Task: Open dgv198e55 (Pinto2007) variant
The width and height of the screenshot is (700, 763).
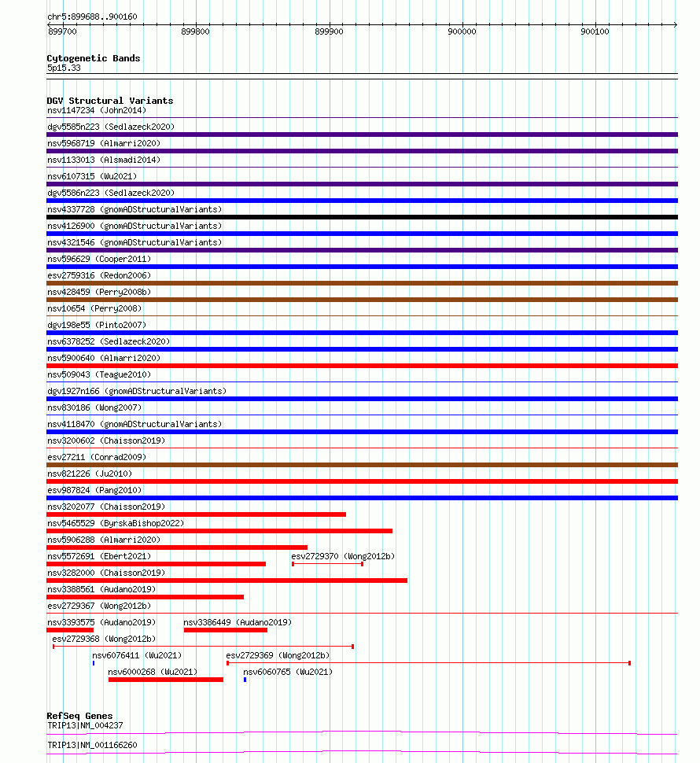Action: click(x=97, y=326)
